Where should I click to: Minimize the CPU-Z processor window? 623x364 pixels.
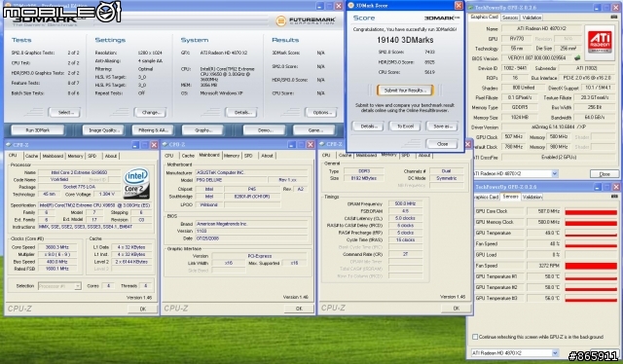click(135, 145)
